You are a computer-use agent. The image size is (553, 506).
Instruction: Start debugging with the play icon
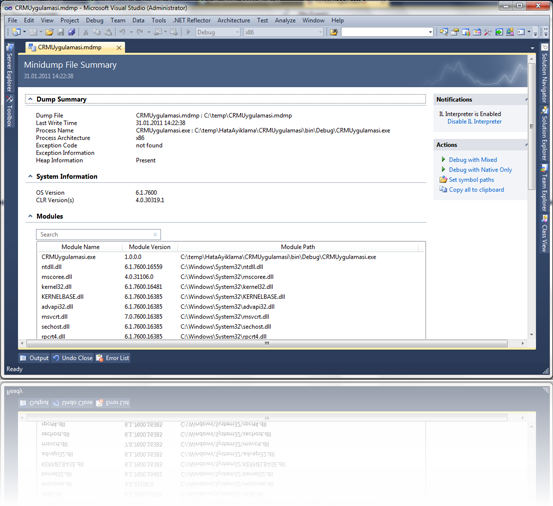pyautogui.click(x=188, y=32)
